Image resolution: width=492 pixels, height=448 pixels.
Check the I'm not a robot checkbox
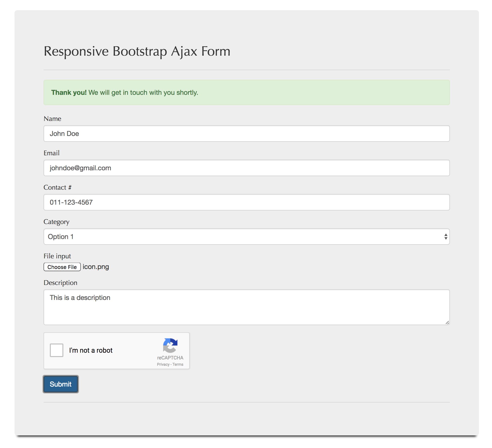click(57, 350)
